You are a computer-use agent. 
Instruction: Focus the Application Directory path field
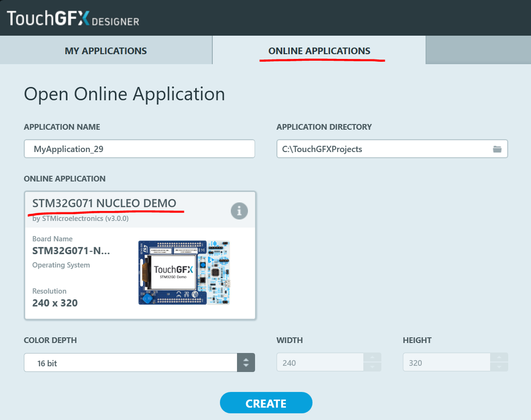(x=392, y=149)
